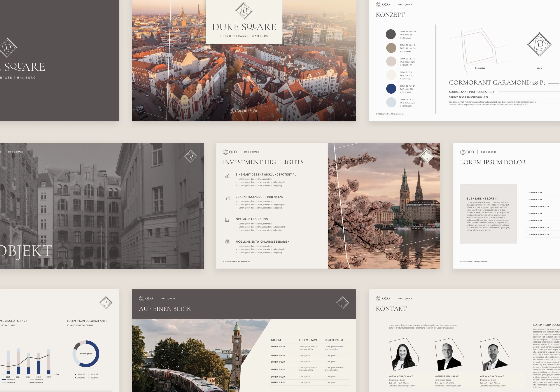This screenshot has height=392, width=560.
Task: Select the diamond D logo above the Logo caption
Action: pyautogui.click(x=539, y=44)
